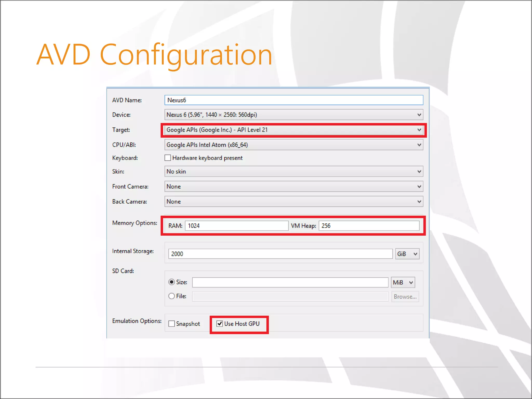Open the Back Camera dropdown
This screenshot has height=399, width=532.
pyautogui.click(x=294, y=202)
